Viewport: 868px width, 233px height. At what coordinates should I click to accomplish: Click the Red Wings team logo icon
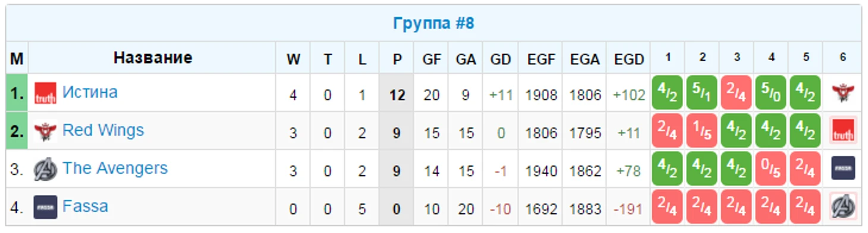click(45, 131)
